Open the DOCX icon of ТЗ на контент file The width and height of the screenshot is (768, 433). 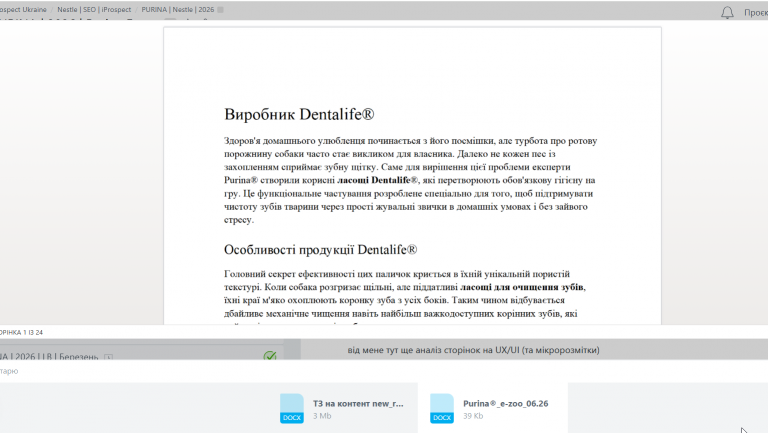pyautogui.click(x=292, y=408)
